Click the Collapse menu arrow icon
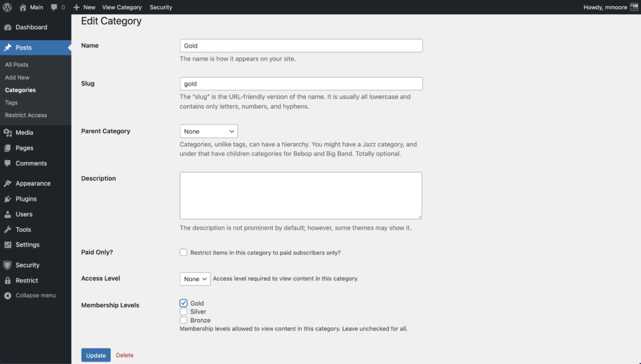The height and width of the screenshot is (364, 641). 8,296
